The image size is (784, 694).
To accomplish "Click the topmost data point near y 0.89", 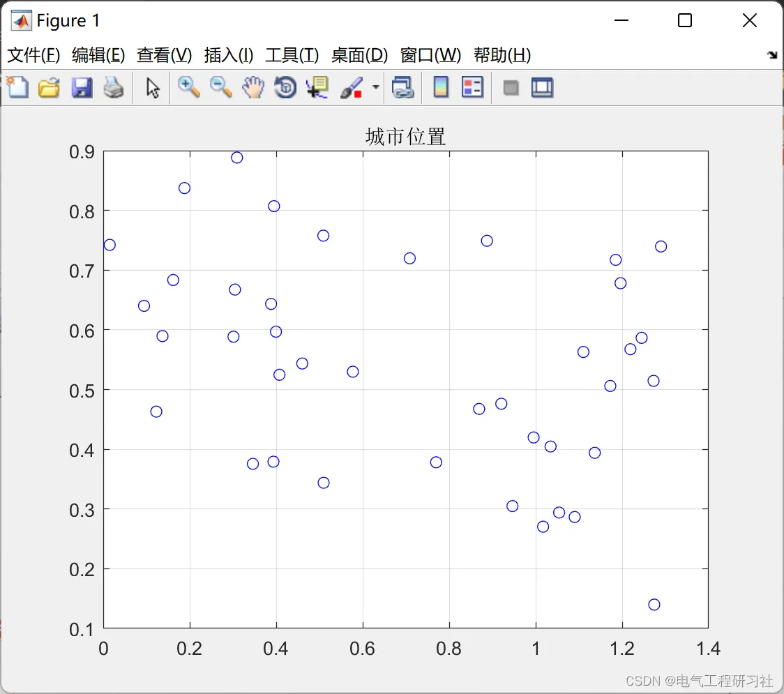I will (237, 158).
